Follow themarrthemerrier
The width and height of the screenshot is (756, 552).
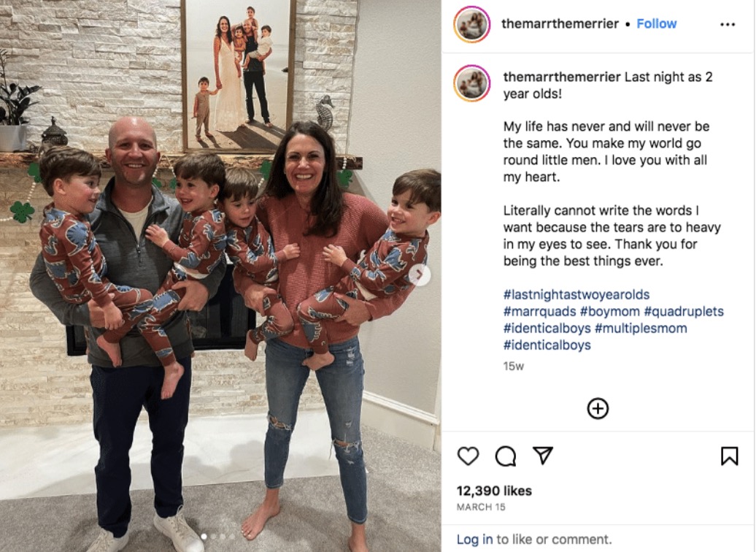(x=656, y=23)
